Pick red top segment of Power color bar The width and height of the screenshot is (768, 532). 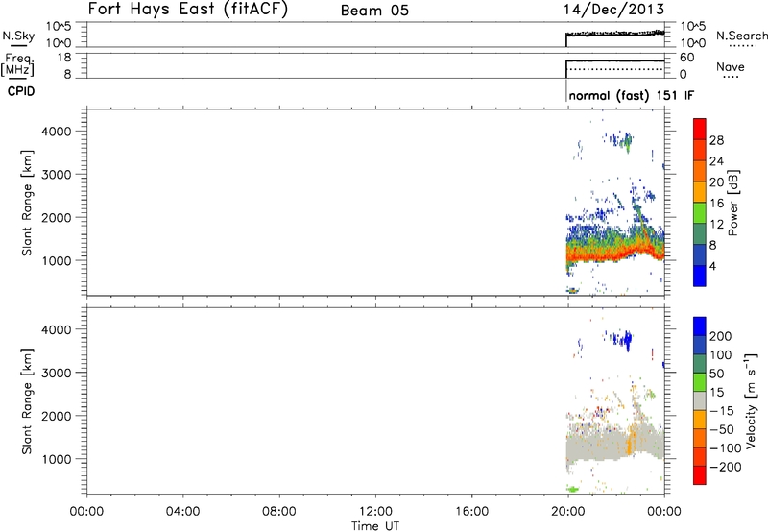pyautogui.click(x=700, y=130)
